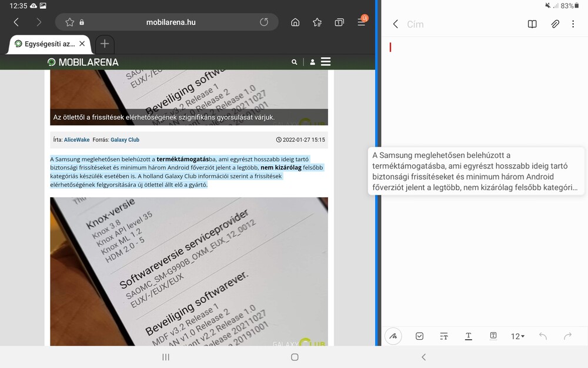
Task: Open the font size 12 dropdown
Action: [517, 336]
